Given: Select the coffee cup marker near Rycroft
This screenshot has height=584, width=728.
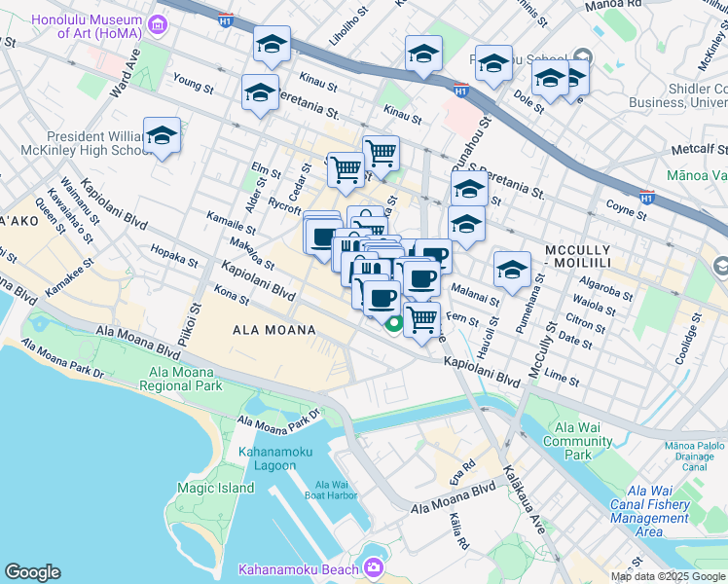Looking at the screenshot, I should point(324,237).
